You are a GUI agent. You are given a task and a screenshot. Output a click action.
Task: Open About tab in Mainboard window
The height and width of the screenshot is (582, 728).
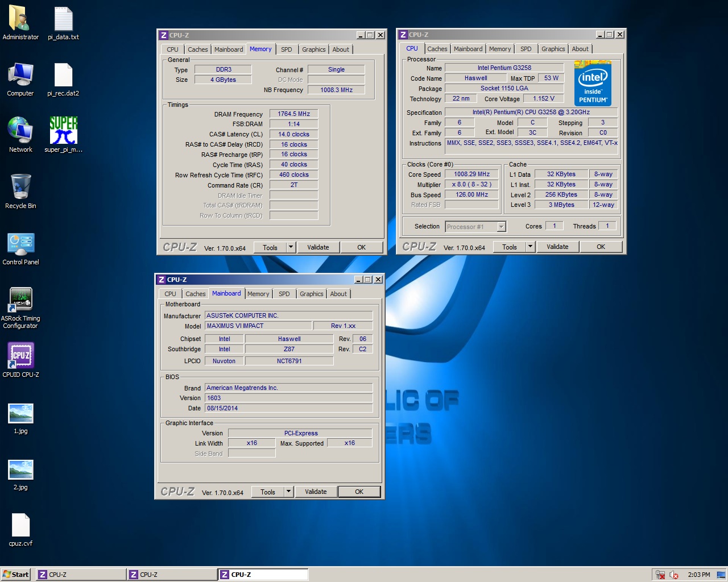(x=338, y=294)
